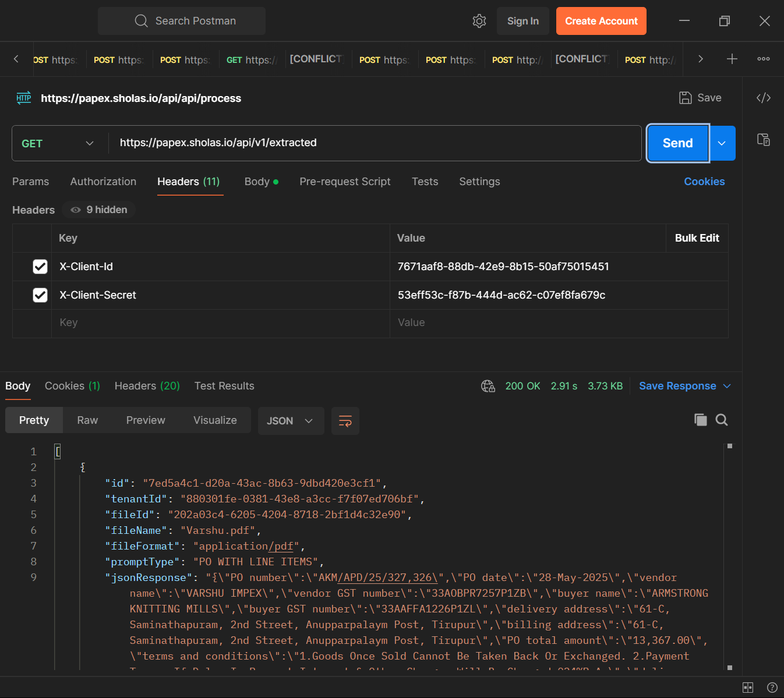This screenshot has width=784, height=698.
Task: Toggle word wrap icon in response
Action: (x=345, y=421)
